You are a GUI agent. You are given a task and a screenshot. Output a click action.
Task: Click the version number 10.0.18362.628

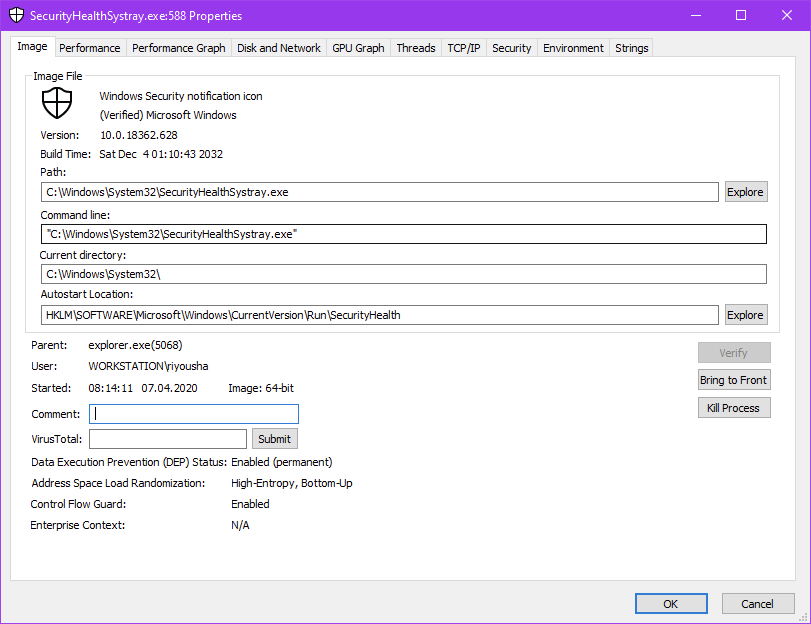[x=139, y=135]
